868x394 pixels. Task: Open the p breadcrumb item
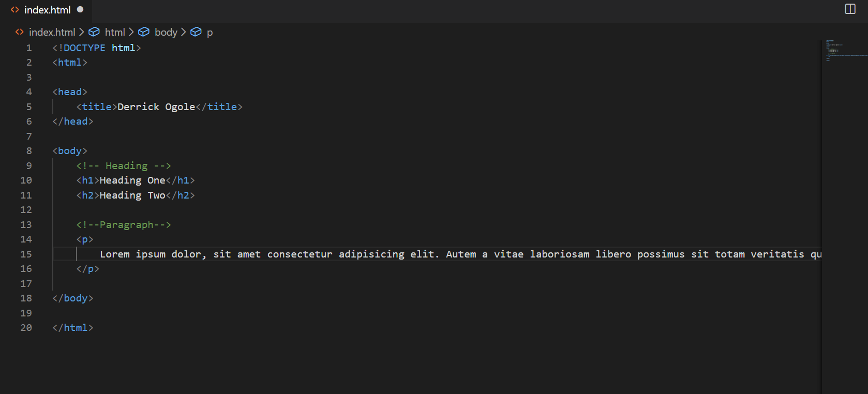(x=209, y=33)
